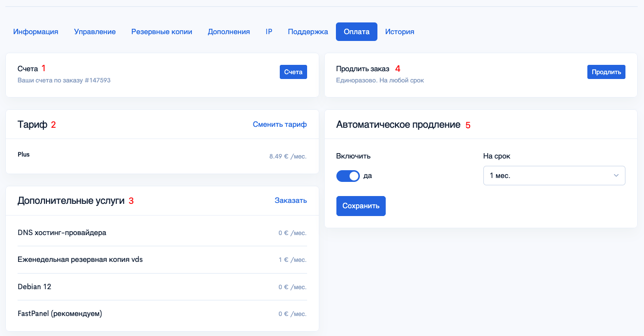This screenshot has height=336, width=644.
Task: Click the Заказать link for additional services
Action: click(x=291, y=200)
